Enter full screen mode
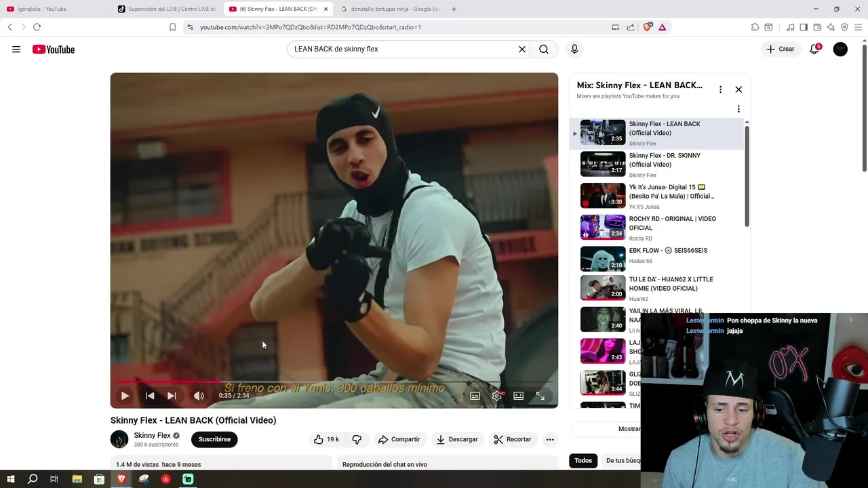 click(x=540, y=396)
